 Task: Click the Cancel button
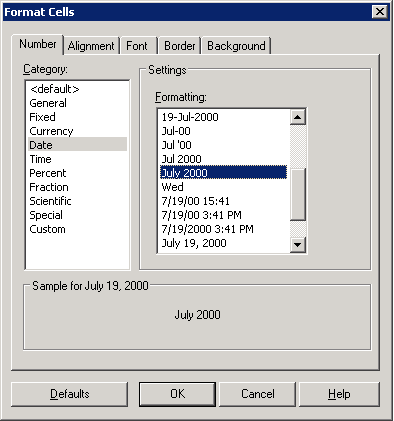258,394
